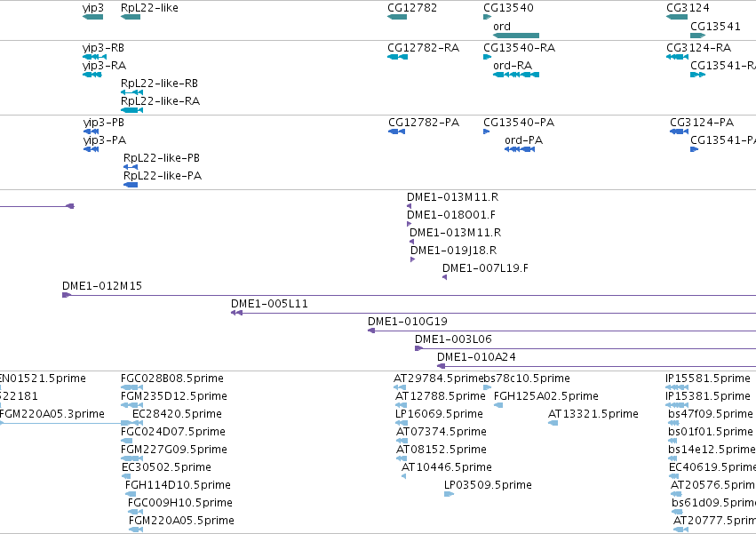Click the CG13541 gene arrow
Image resolution: width=756 pixels, height=534 pixels.
(697, 36)
